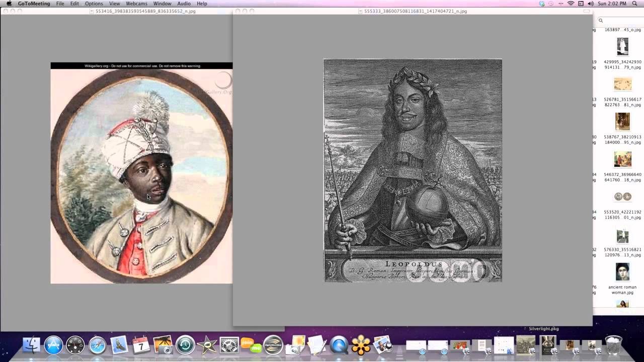The width and height of the screenshot is (644, 362).
Task: Select thumbnail for 429995_34242930 file
Action: coord(623,47)
